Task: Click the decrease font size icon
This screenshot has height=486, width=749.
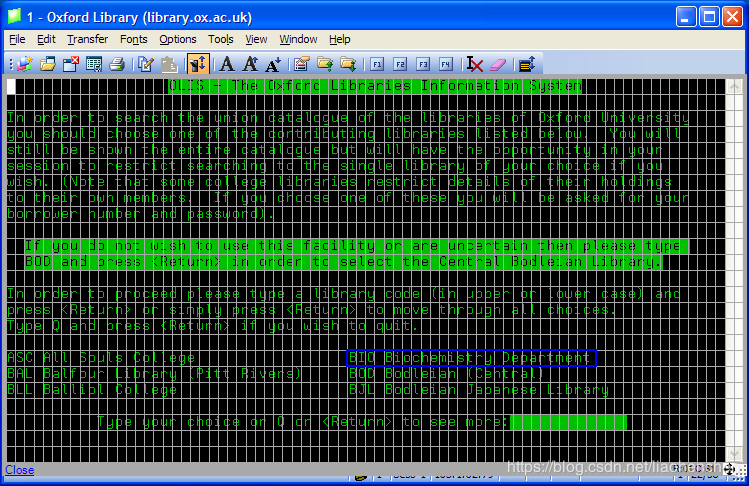Action: 273,64
